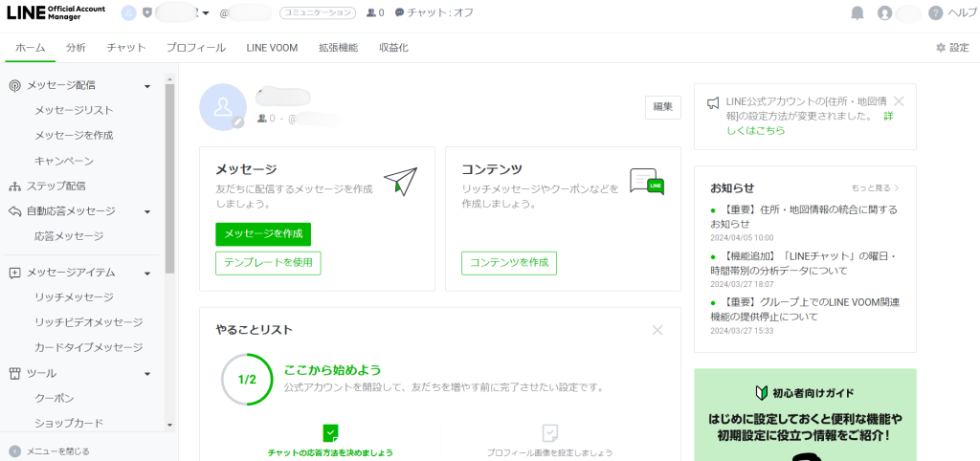The image size is (980, 461).
Task: Click the paper airplane message icon
Action: [x=400, y=181]
